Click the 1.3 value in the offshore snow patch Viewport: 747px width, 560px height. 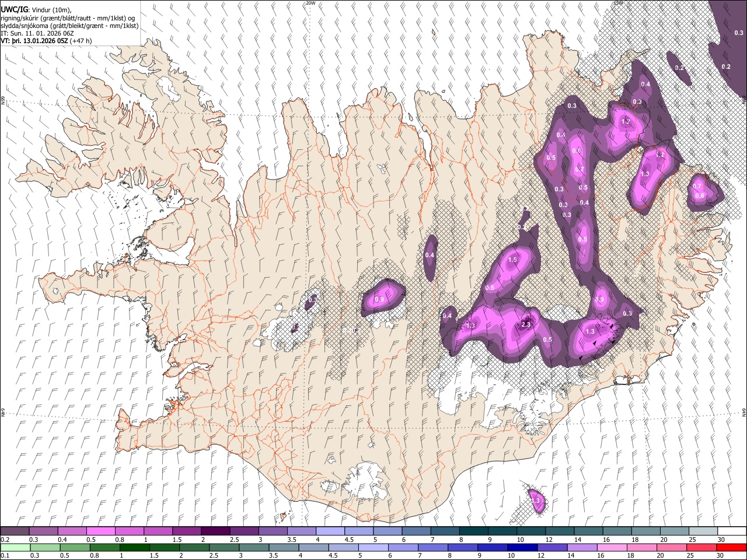[x=535, y=501]
